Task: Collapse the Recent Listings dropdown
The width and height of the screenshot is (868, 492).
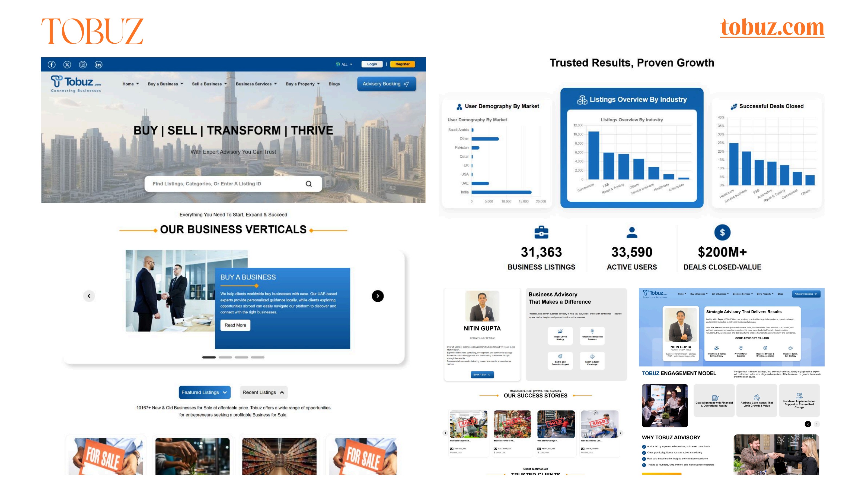Action: [264, 392]
